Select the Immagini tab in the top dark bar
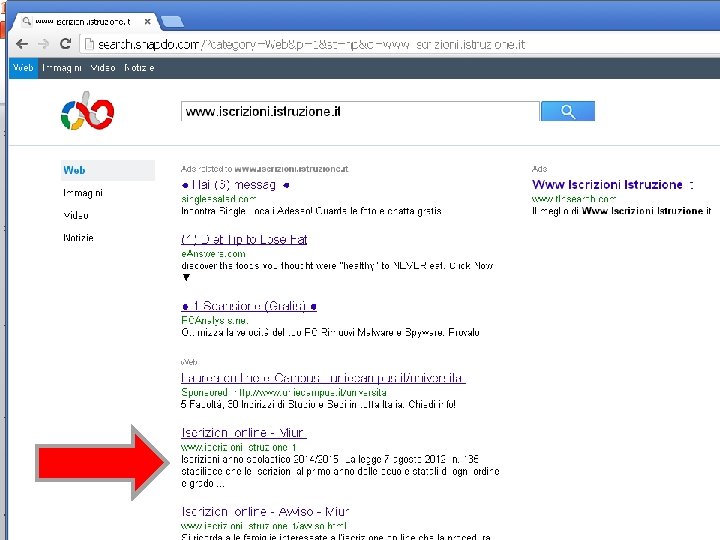 point(62,68)
